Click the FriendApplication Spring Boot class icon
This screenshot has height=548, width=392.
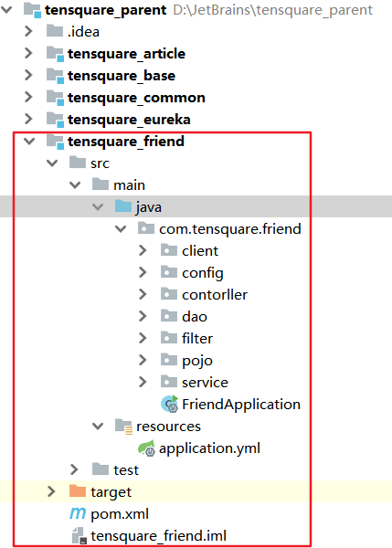[x=170, y=404]
